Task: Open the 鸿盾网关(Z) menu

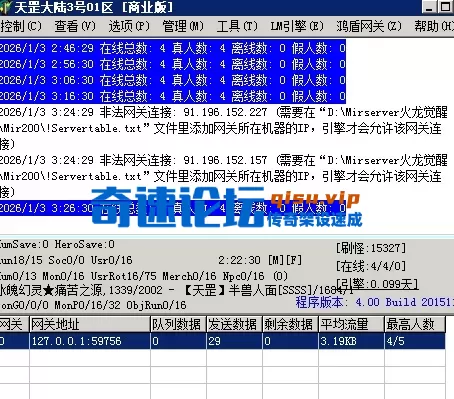Action: (369, 26)
